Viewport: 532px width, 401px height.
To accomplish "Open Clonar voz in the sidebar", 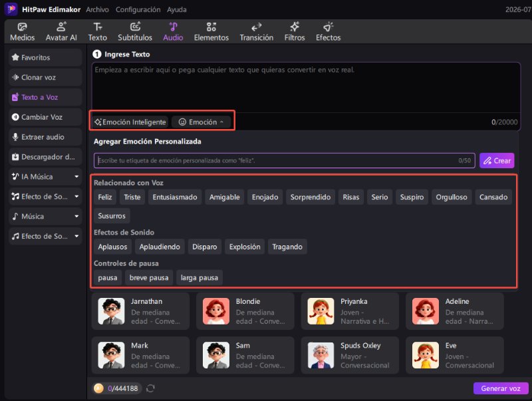I will click(x=45, y=77).
